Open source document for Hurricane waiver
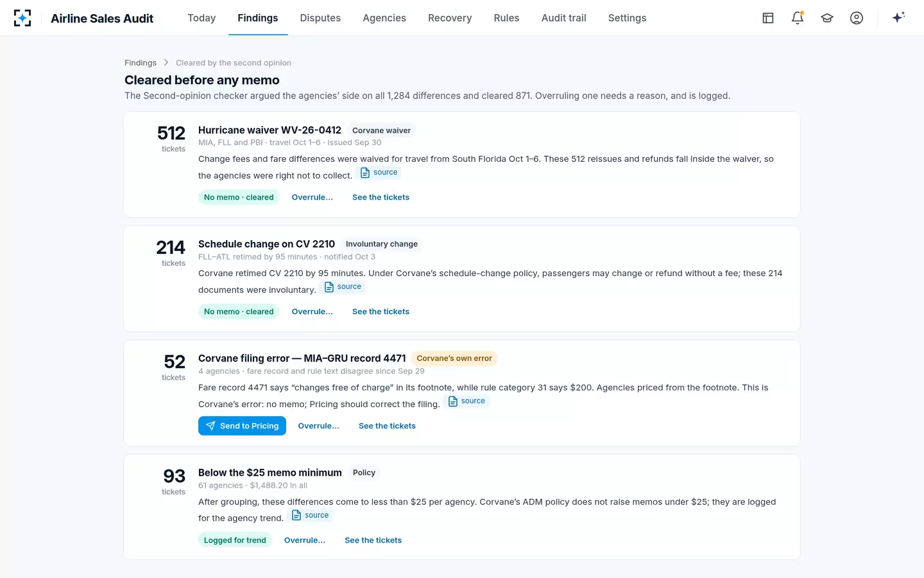Viewport: 924px width, 578px height. pos(379,172)
